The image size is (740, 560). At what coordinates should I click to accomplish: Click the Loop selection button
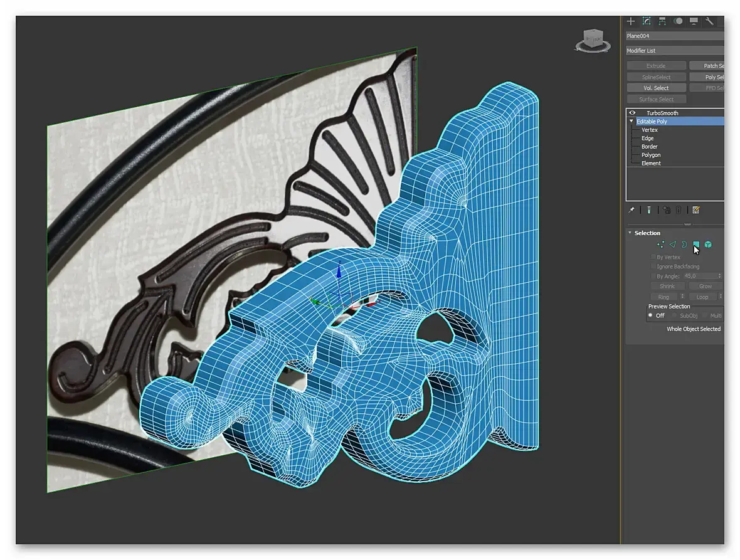702,297
